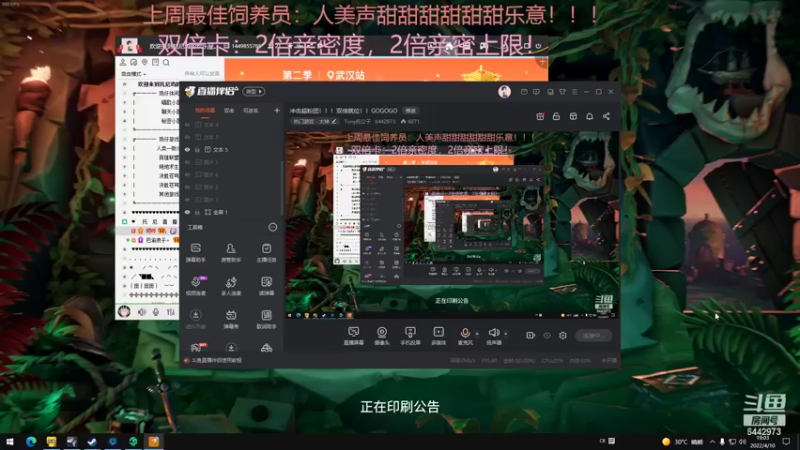Add the 直播屏幕 screen capture source
Image resolution: width=800 pixels, height=450 pixels.
pyautogui.click(x=354, y=336)
